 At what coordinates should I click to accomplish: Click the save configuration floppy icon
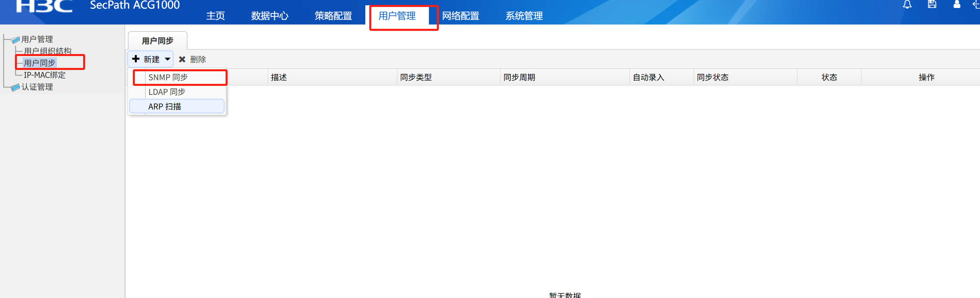click(x=932, y=5)
